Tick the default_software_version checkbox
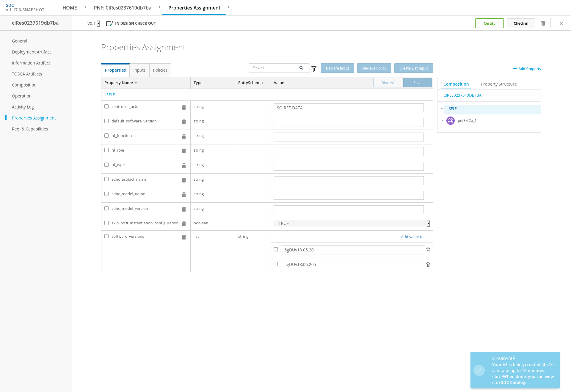This screenshot has width=571, height=392. click(106, 121)
